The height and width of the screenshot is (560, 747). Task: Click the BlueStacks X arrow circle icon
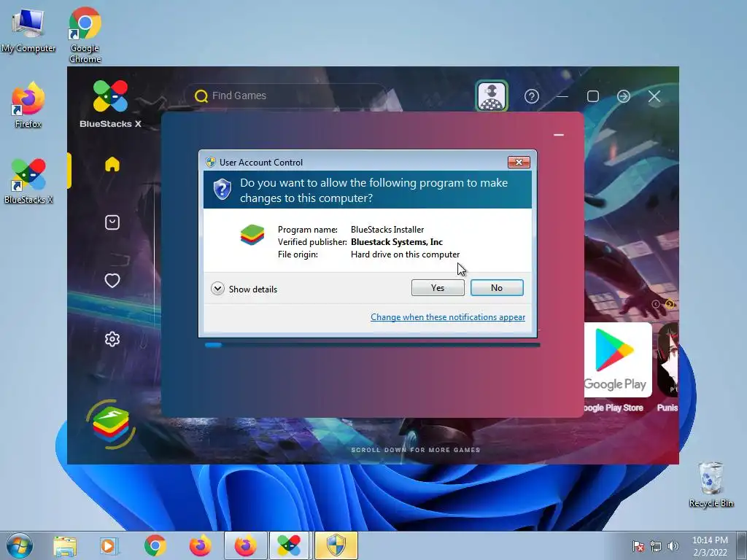click(x=624, y=97)
